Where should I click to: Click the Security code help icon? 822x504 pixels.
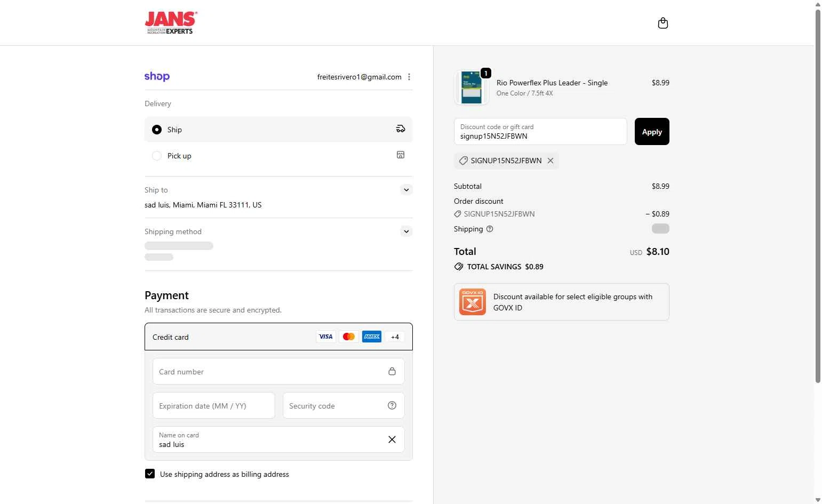(x=392, y=405)
